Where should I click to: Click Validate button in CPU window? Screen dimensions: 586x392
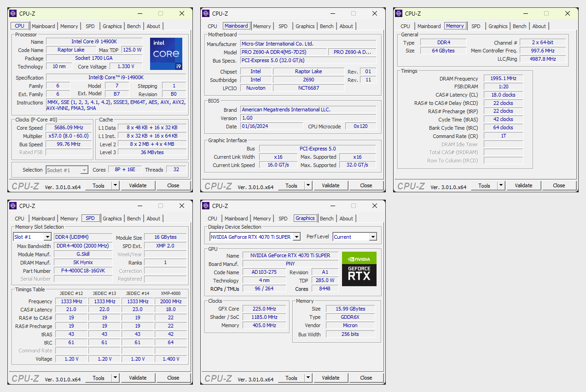138,185
